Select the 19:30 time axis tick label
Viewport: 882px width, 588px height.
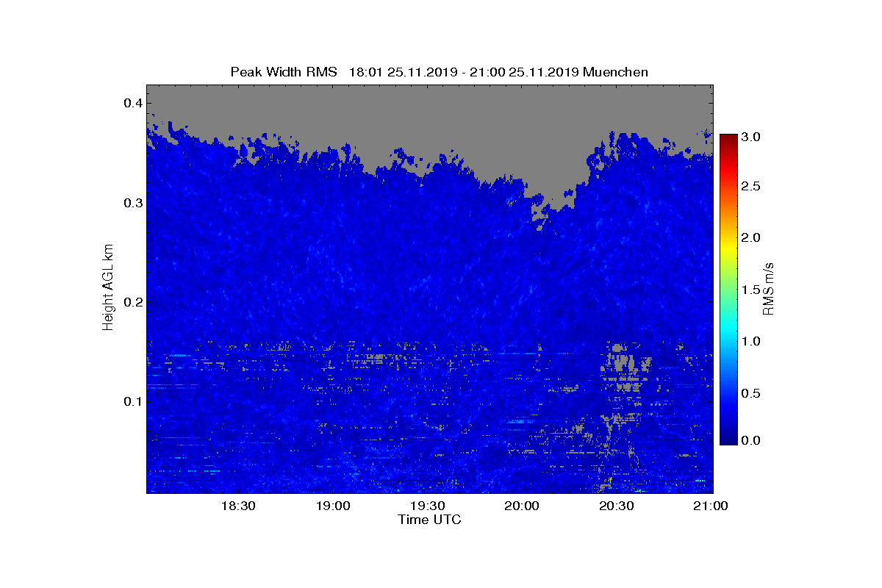(x=427, y=506)
